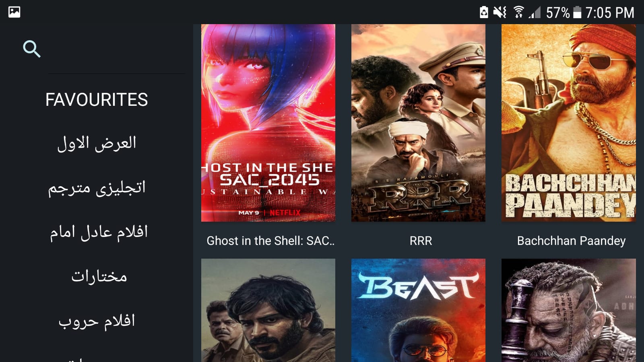
Task: Click the Bachchhan Paandey title text
Action: tap(571, 241)
